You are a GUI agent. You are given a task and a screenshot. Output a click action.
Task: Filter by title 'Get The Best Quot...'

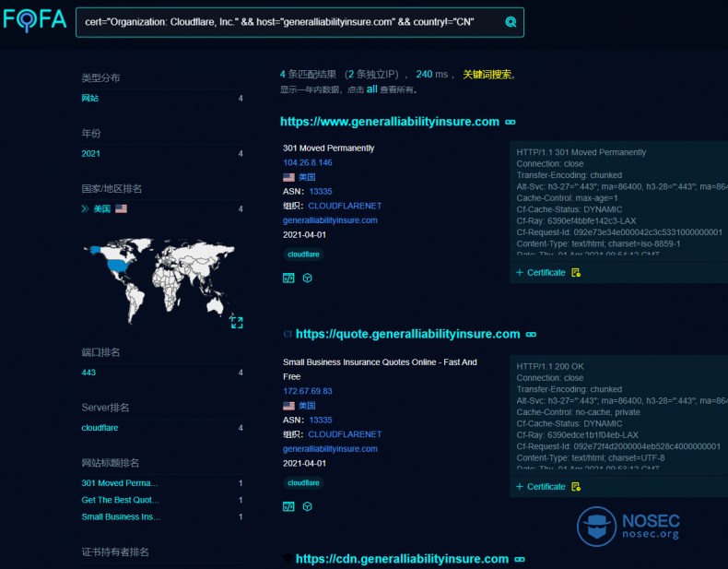(120, 500)
